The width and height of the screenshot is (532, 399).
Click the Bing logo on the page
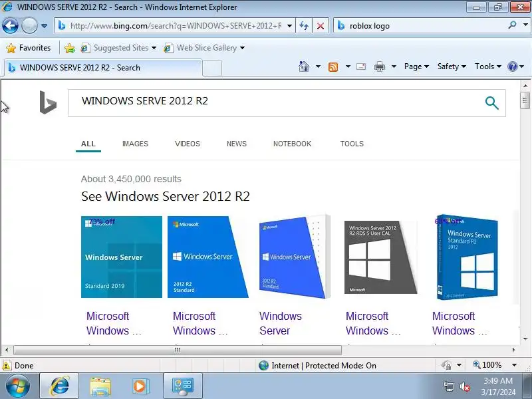48,102
